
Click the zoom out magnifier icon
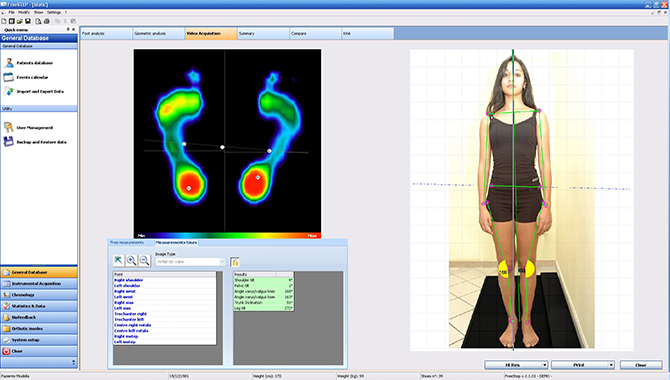144,261
